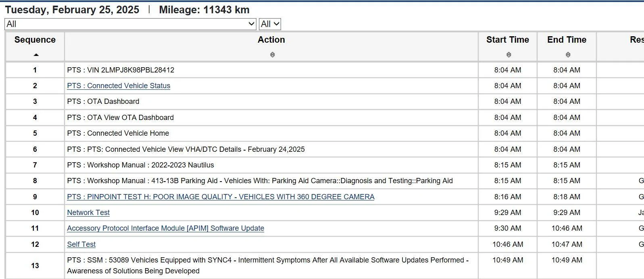Click the End Time column header
The width and height of the screenshot is (644, 279).
(567, 39)
